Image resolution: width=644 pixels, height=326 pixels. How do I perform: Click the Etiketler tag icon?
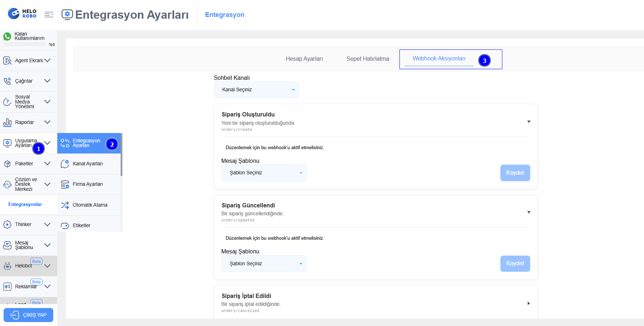65,225
